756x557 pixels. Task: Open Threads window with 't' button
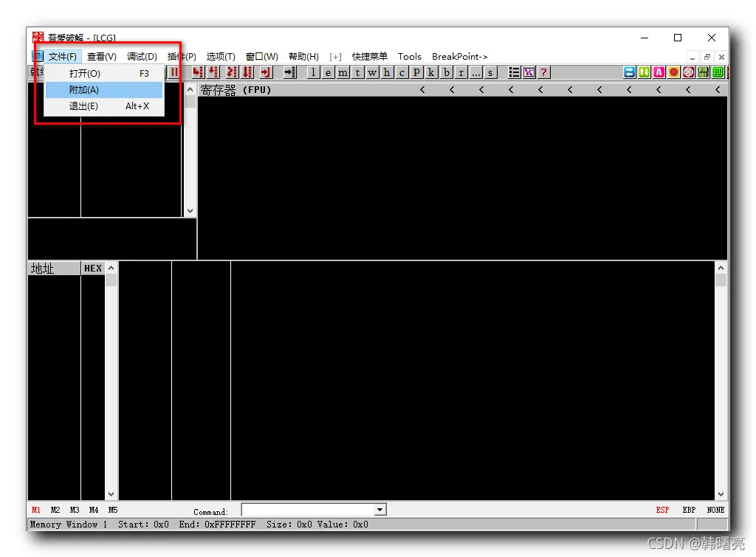[358, 72]
